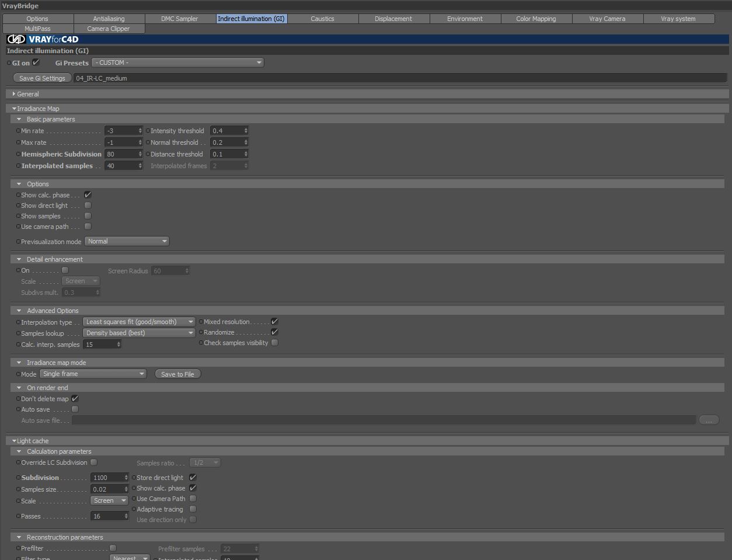
Task: Switch to the DMC Sampler tab
Action: point(180,19)
